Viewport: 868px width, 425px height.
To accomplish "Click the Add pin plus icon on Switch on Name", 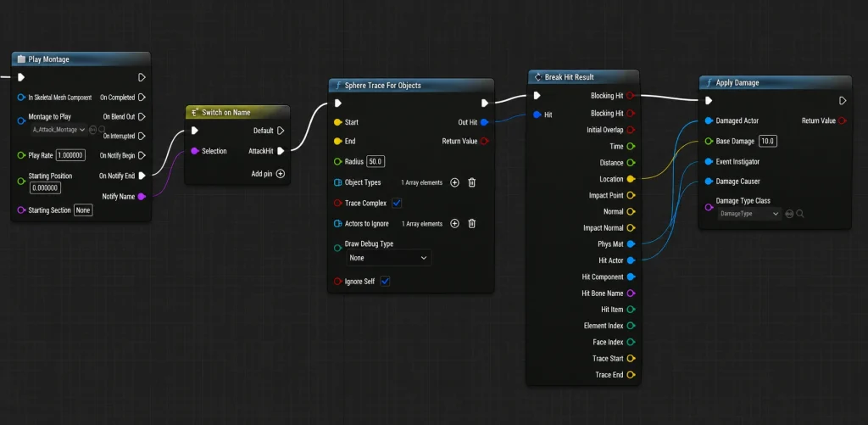I will click(x=281, y=173).
